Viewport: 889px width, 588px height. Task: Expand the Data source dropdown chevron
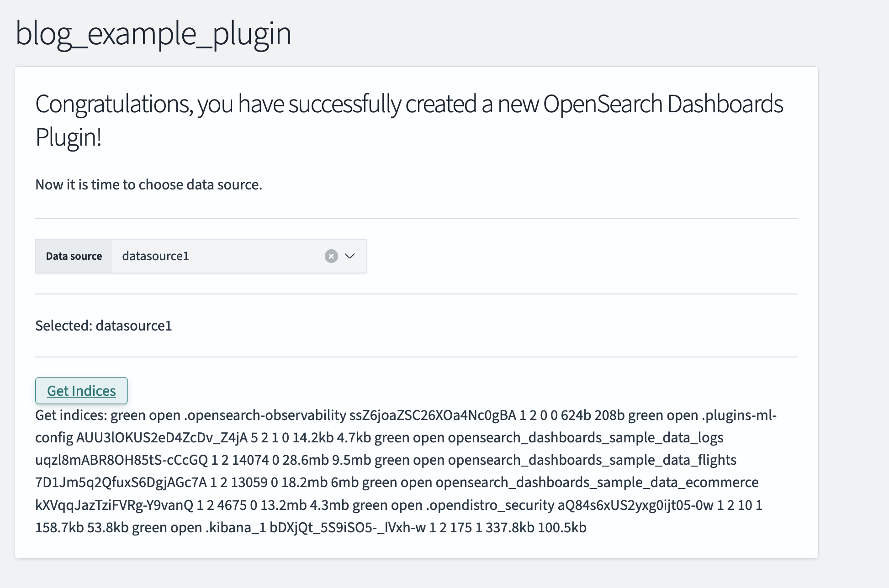[349, 256]
